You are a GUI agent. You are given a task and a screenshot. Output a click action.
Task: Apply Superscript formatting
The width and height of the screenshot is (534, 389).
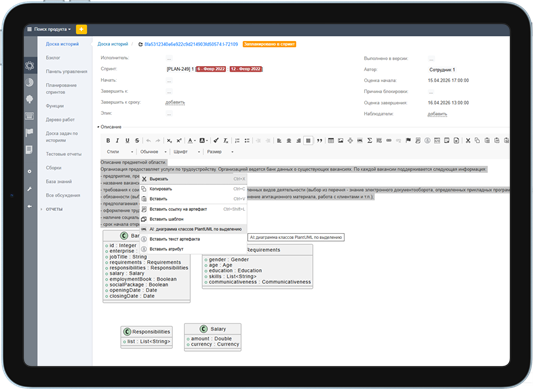179,140
